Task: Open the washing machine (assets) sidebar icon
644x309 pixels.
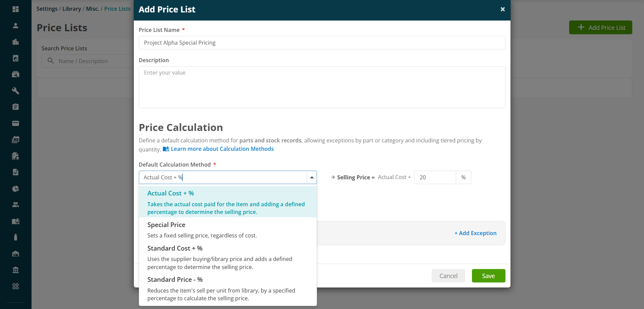Action: (x=15, y=58)
